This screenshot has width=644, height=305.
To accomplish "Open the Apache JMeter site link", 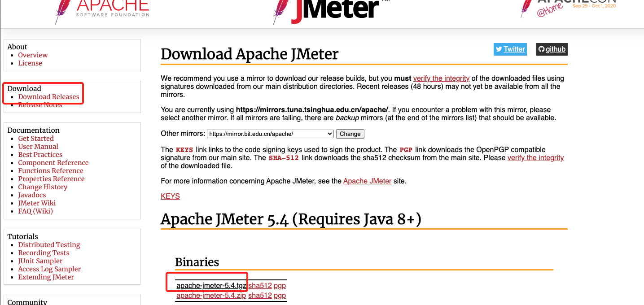I will coord(367,181).
